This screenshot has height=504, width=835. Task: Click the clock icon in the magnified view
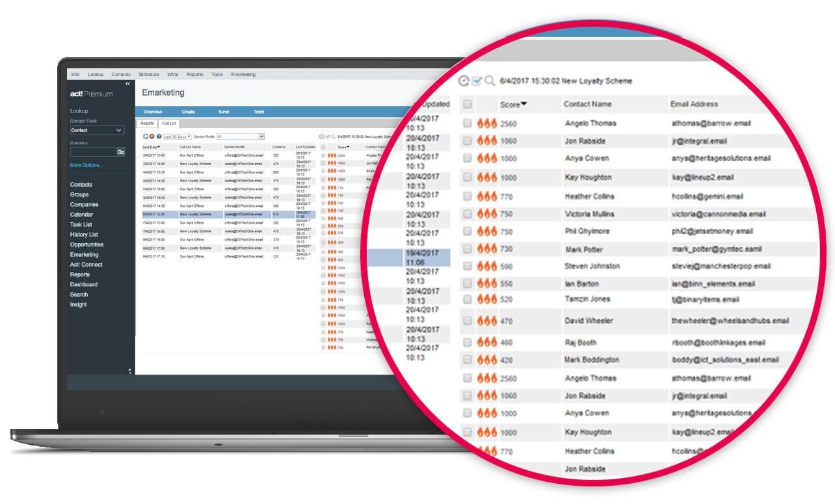click(x=464, y=81)
